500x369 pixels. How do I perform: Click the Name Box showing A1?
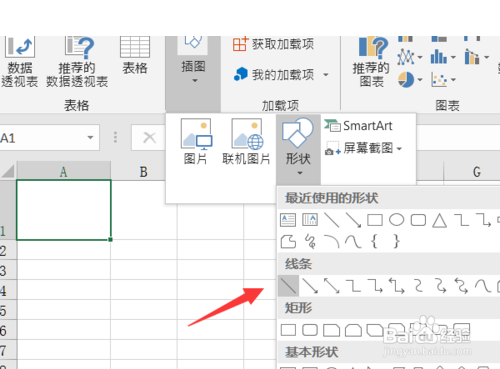42,138
